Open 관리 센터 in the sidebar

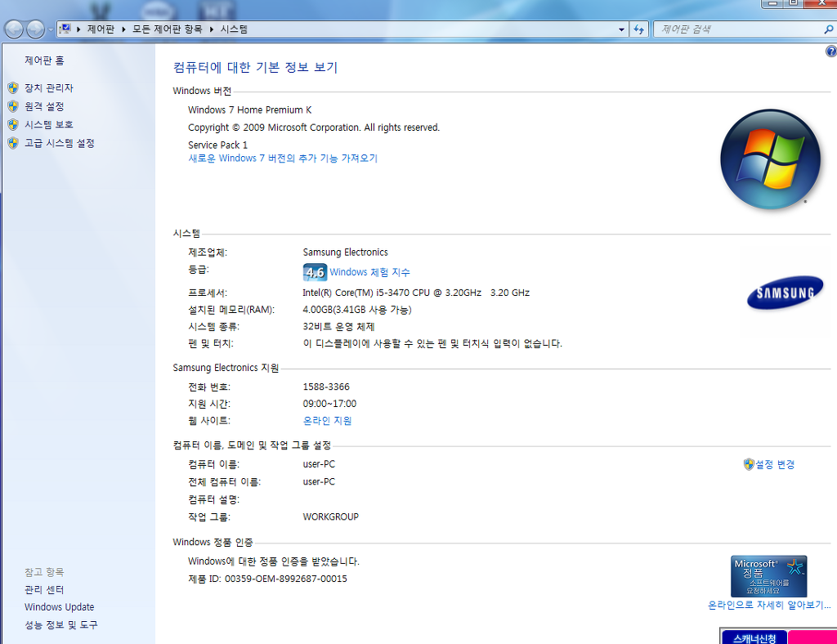[x=44, y=589]
